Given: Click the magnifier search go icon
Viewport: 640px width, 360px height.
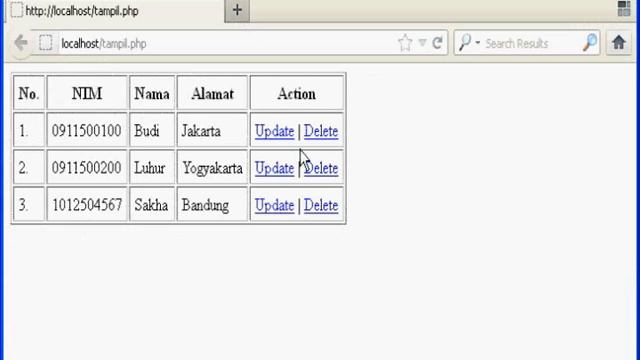Looking at the screenshot, I should (590, 43).
